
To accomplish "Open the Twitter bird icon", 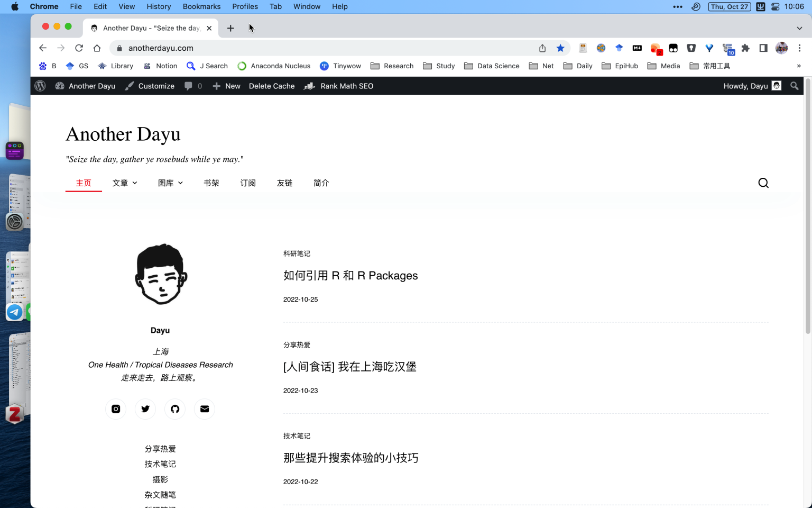I will click(145, 409).
